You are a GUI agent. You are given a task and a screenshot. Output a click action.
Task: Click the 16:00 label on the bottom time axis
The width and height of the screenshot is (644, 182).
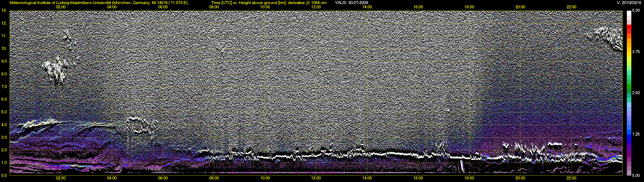[x=418, y=178]
